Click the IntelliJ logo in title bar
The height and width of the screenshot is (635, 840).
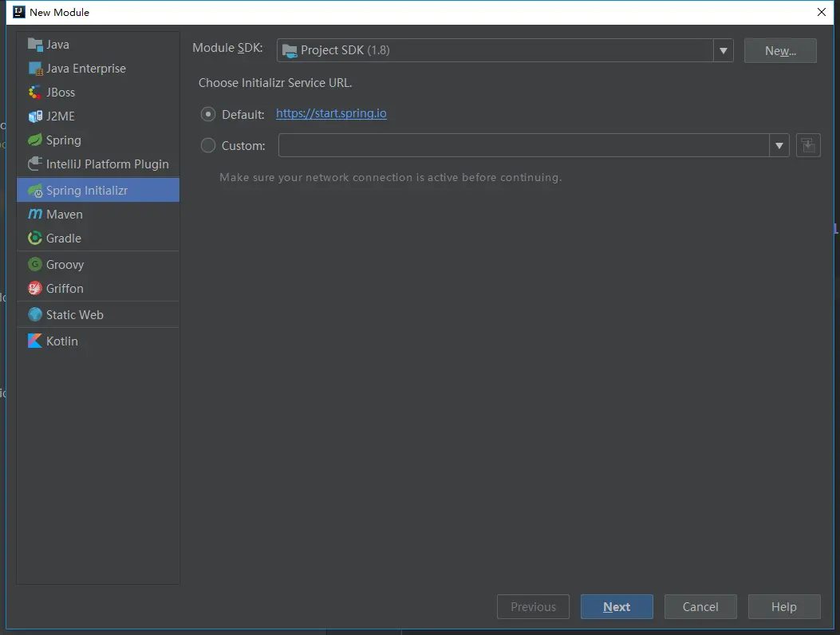(19, 12)
